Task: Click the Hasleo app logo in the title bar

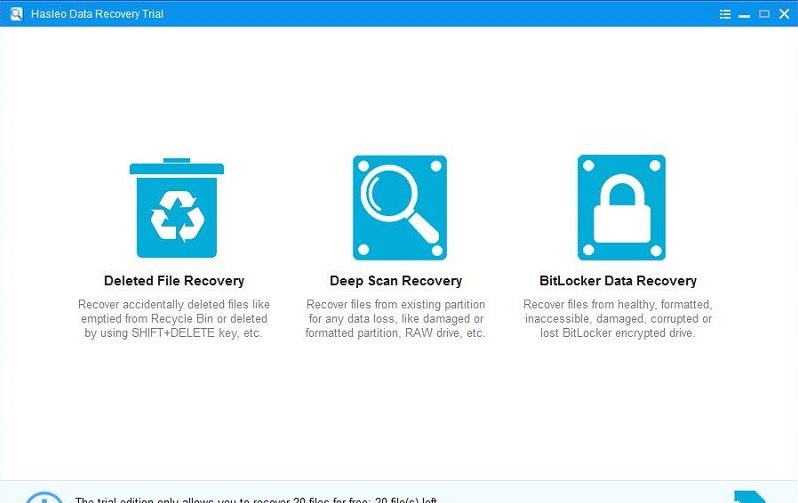Action: 16,14
